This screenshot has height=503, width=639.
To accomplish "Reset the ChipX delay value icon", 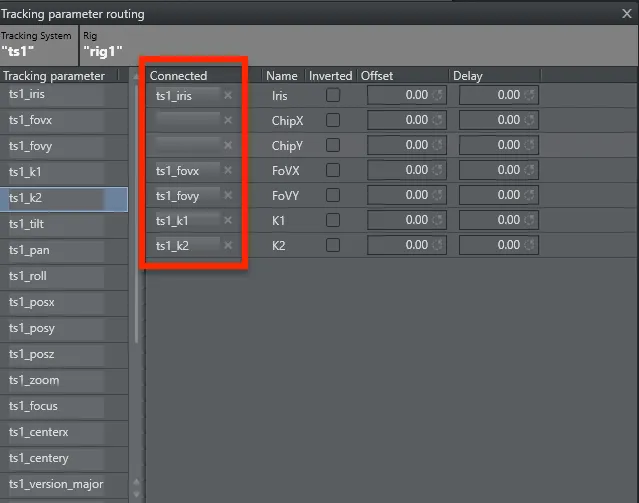I will click(530, 120).
